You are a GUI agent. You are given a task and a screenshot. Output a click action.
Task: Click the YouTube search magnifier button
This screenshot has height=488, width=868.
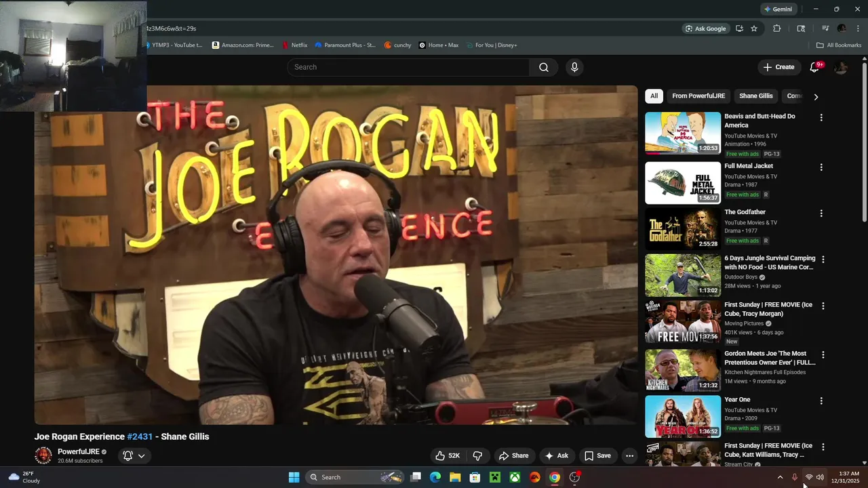544,67
